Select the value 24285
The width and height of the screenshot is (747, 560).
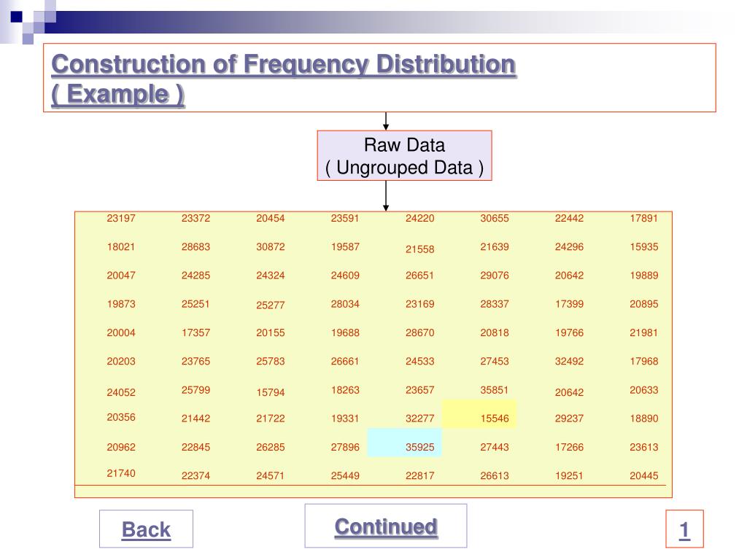coord(196,275)
